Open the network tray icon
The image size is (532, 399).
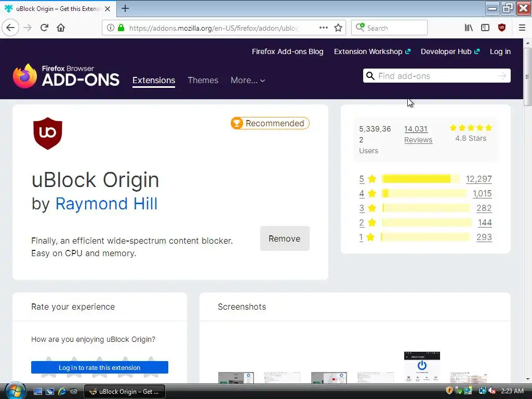point(483,391)
